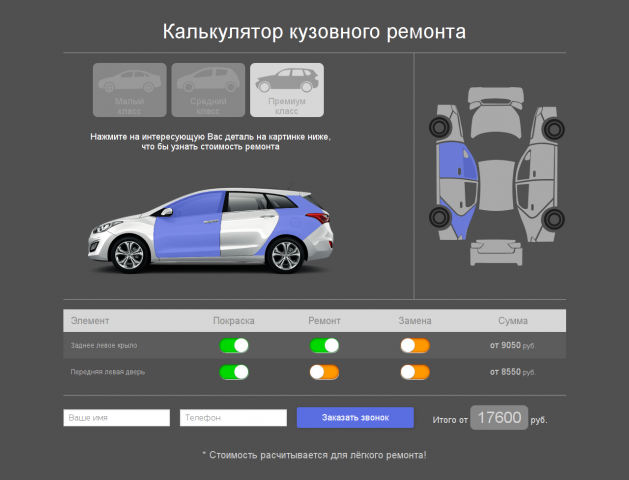Click the Телефон input field
Image resolution: width=629 pixels, height=480 pixels.
tap(233, 418)
